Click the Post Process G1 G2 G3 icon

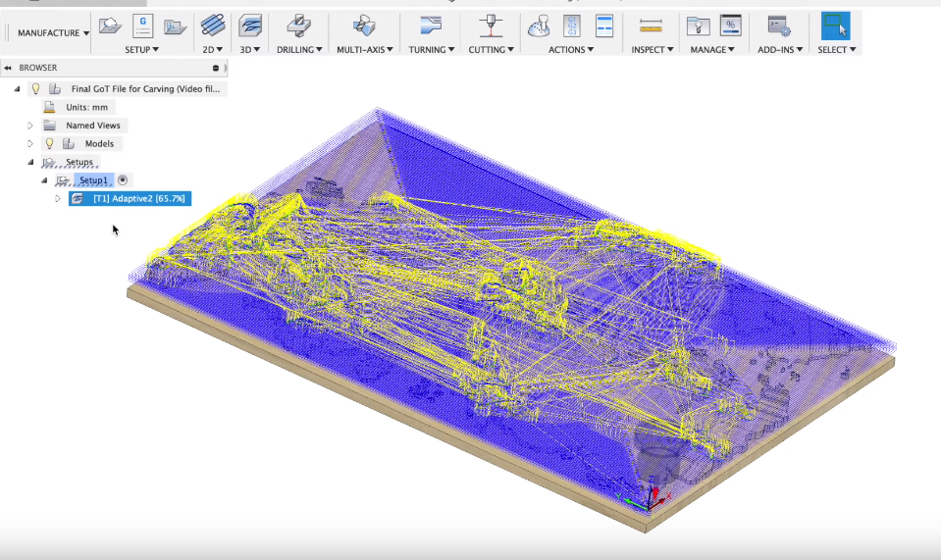[x=572, y=25]
